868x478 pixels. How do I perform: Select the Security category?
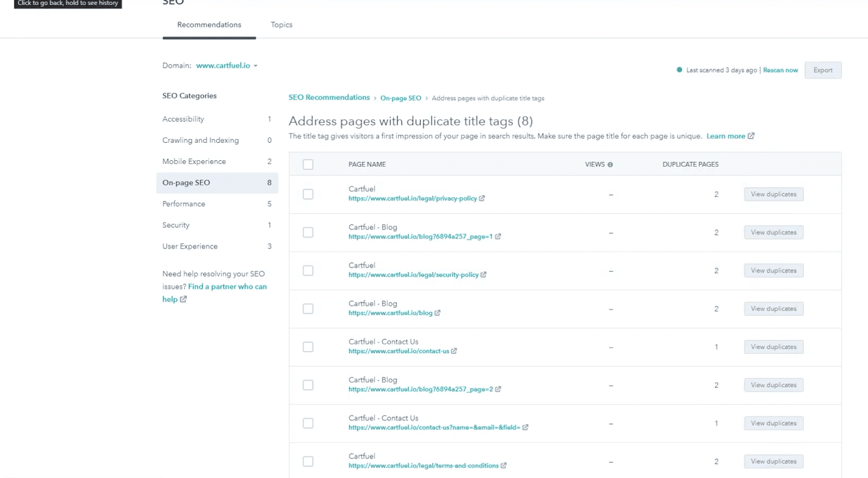[217, 225]
